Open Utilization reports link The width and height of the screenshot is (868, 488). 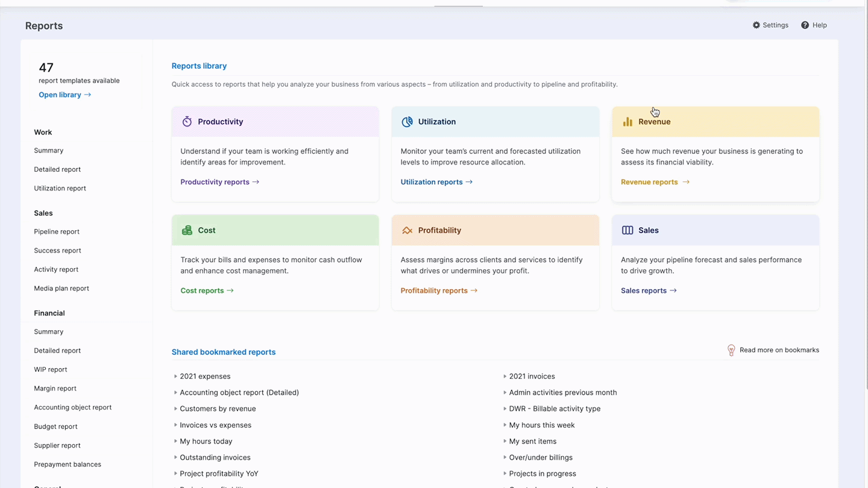[437, 182]
